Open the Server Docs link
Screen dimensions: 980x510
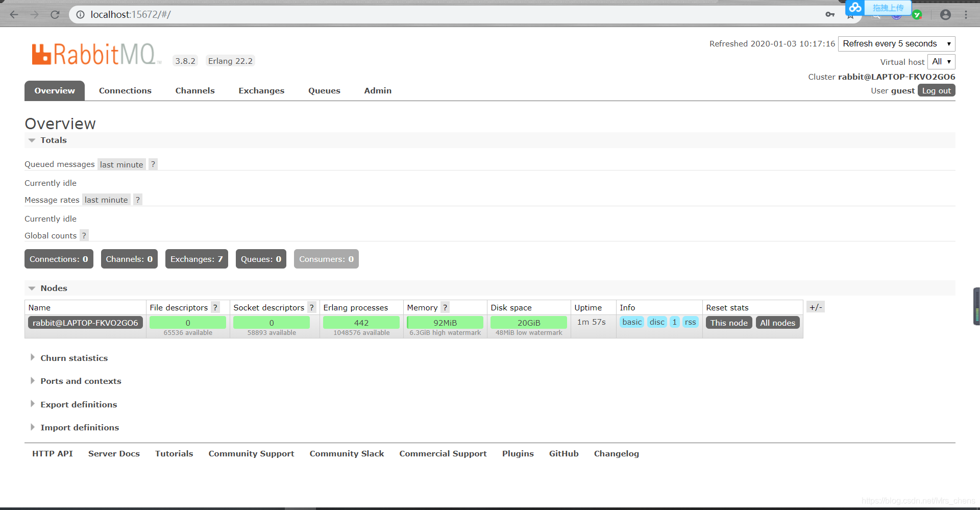(x=114, y=453)
